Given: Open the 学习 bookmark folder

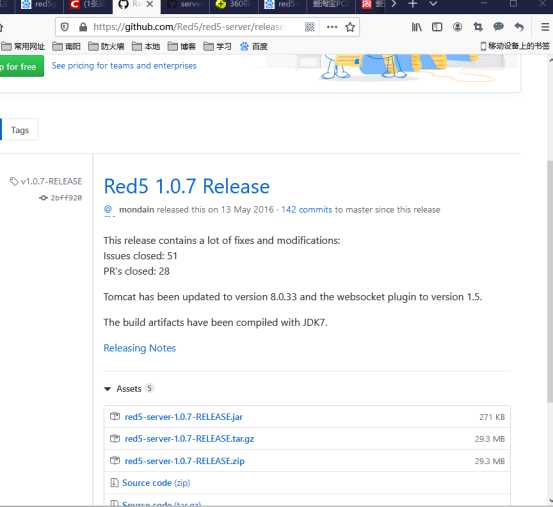Looking at the screenshot, I should 217,47.
